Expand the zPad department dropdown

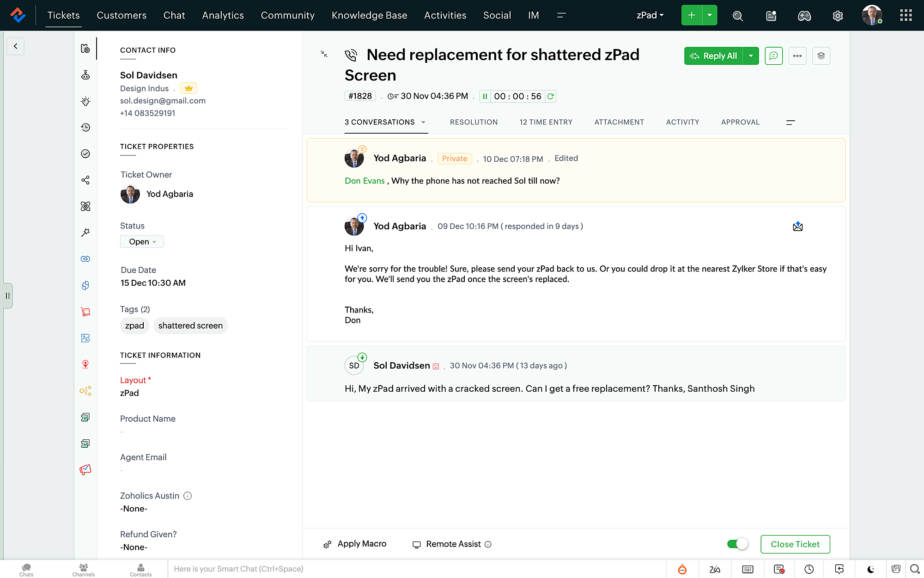coord(650,15)
